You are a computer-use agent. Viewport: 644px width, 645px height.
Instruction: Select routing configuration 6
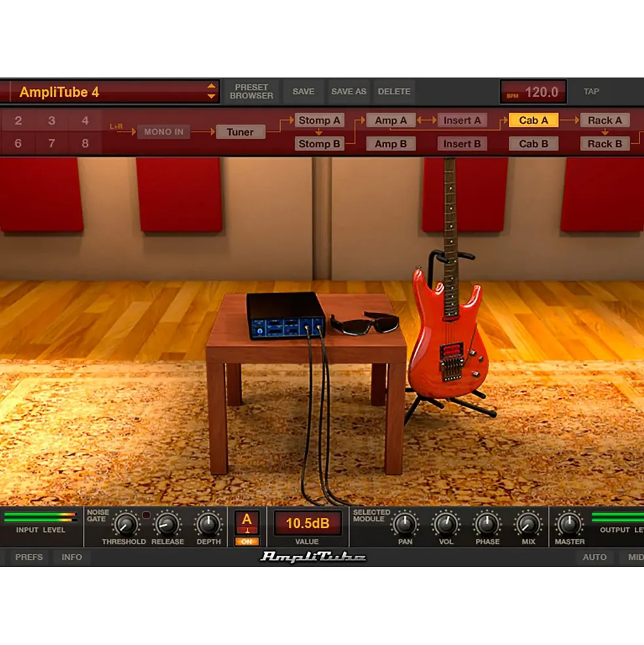[18, 143]
